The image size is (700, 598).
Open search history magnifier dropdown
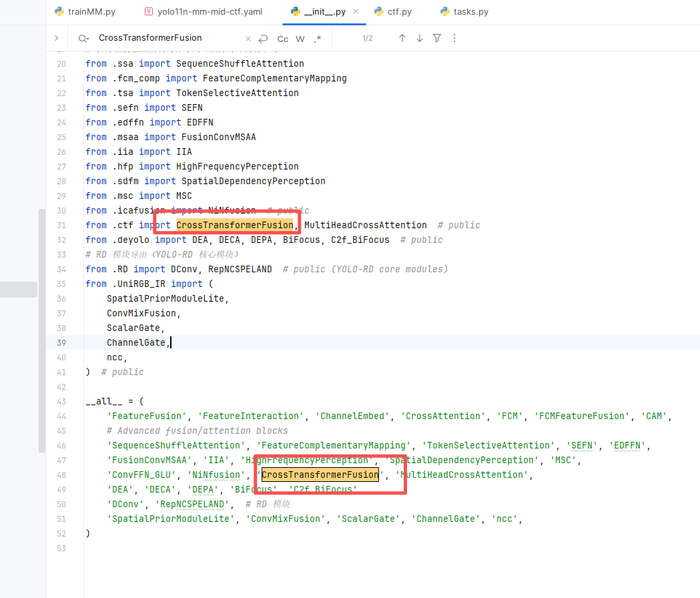click(83, 39)
